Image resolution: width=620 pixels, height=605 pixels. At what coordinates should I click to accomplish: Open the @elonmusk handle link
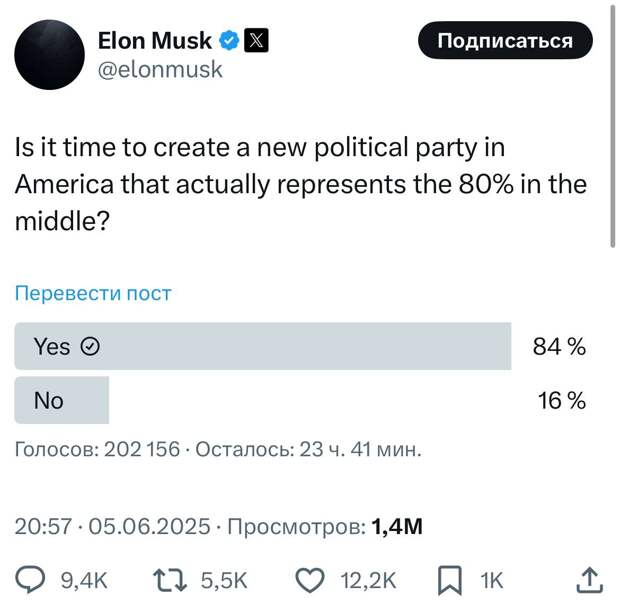[159, 70]
